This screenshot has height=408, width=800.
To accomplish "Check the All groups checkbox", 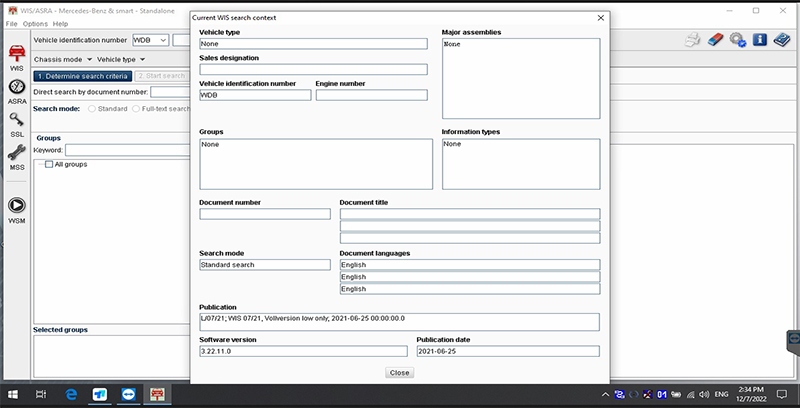I will click(x=49, y=164).
